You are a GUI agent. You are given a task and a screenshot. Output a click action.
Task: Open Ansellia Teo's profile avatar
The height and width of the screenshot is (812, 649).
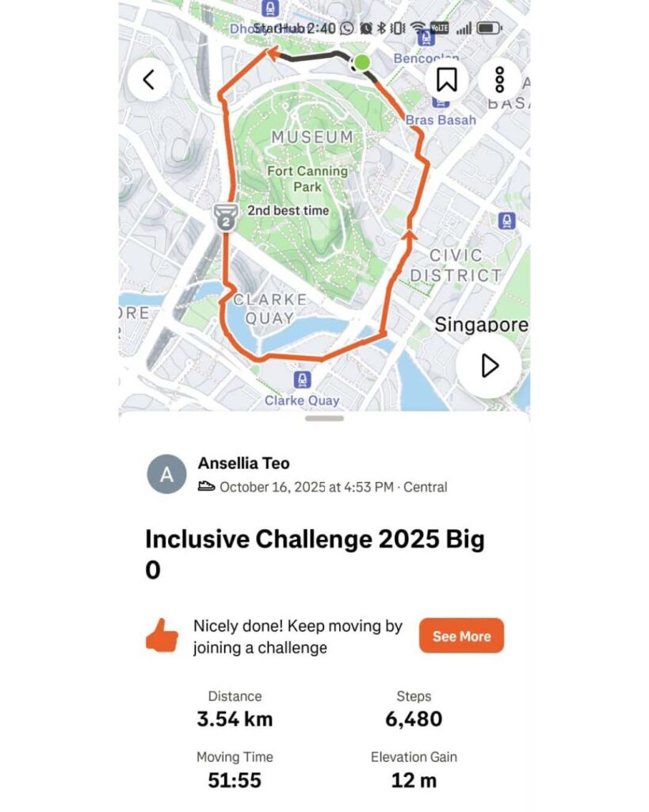pyautogui.click(x=166, y=474)
